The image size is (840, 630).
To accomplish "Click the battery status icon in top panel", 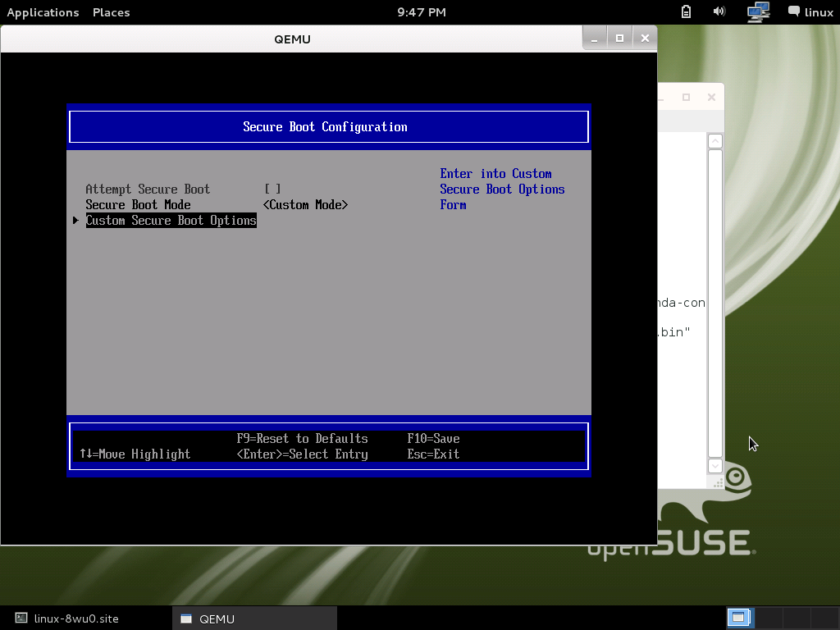I will tap(687, 11).
